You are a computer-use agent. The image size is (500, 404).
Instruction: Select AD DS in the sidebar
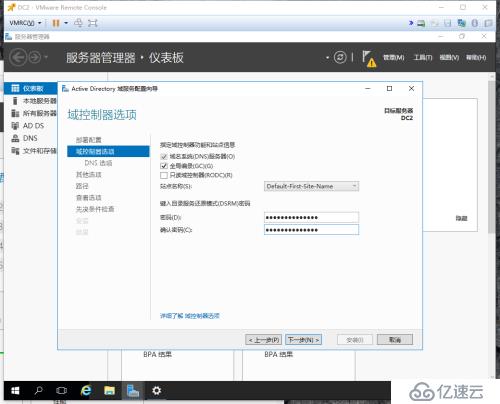(31, 126)
